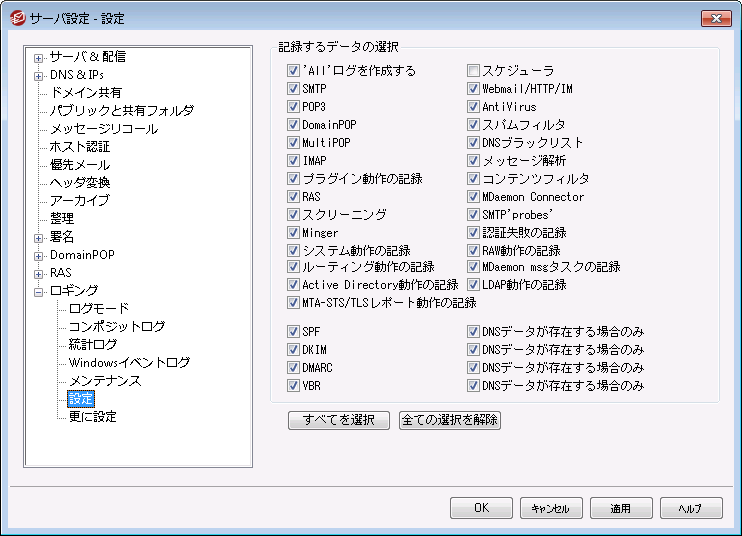Click 全ての選択を解除 button
This screenshot has height=536, width=742.
click(x=450, y=420)
